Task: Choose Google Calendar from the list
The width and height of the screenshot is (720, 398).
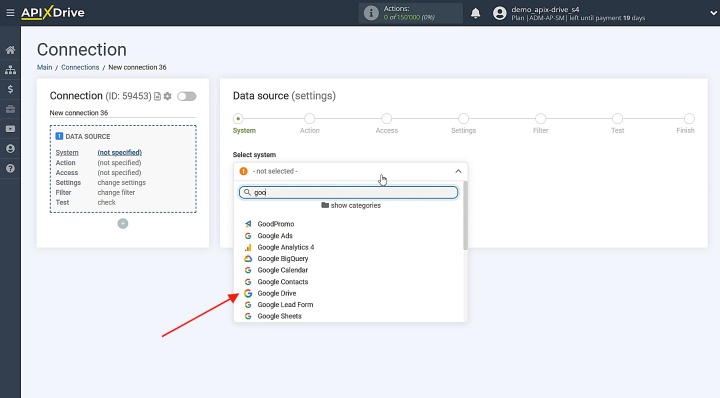Action: [282, 270]
